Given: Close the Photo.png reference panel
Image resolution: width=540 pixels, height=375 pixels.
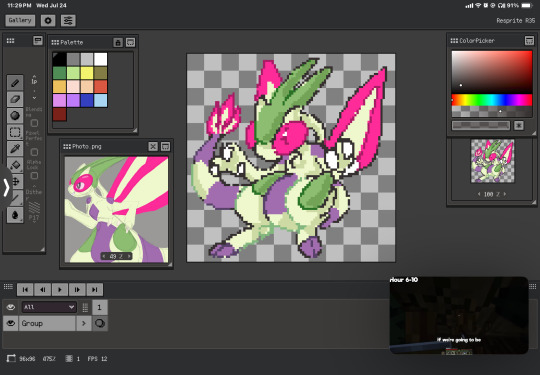Looking at the screenshot, I should coord(153,146).
